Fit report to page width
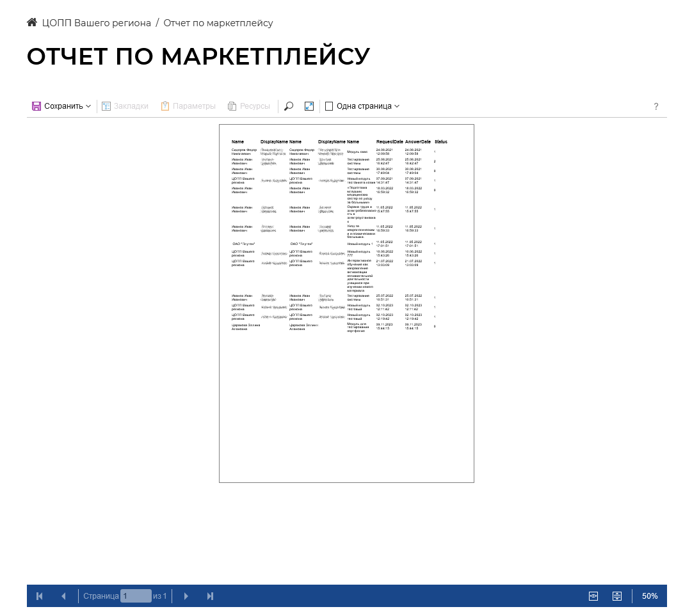Image resolution: width=692 pixels, height=616 pixels. coord(593,596)
